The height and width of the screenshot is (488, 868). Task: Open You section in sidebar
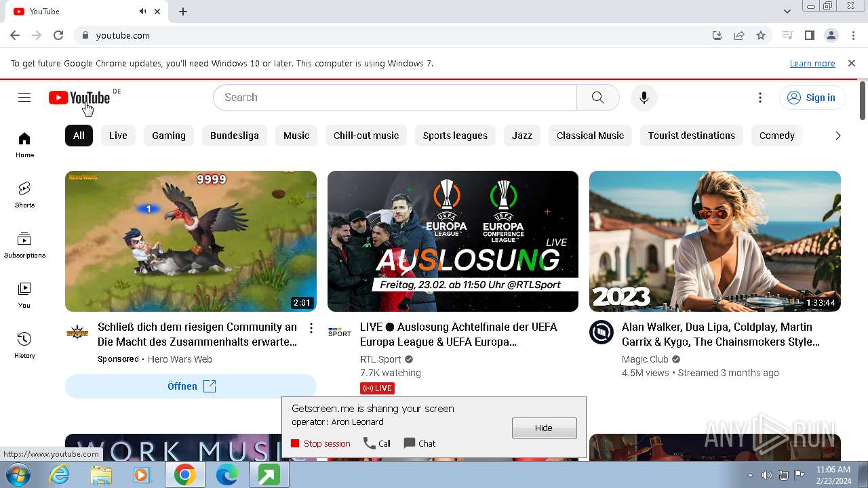coord(24,296)
